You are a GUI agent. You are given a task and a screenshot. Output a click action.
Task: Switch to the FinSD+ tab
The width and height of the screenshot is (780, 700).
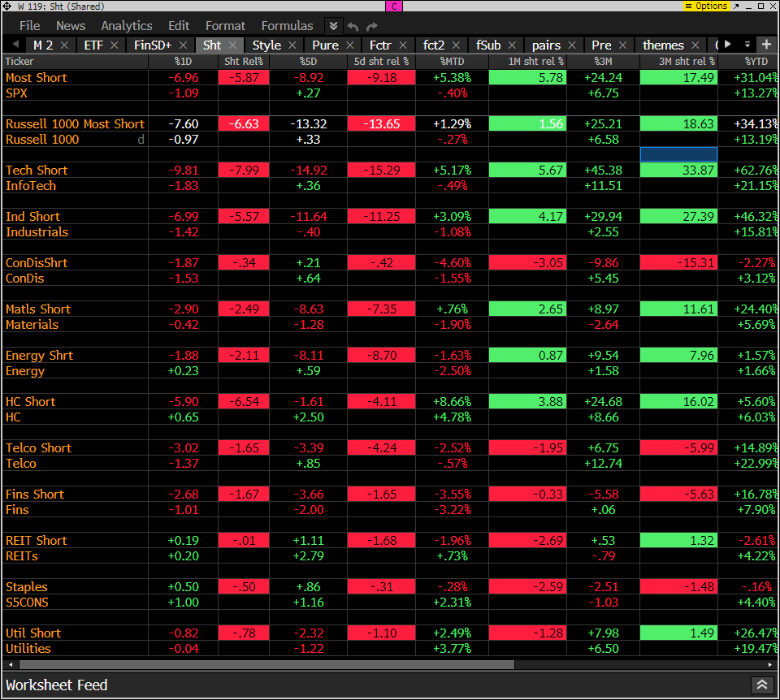(x=152, y=45)
